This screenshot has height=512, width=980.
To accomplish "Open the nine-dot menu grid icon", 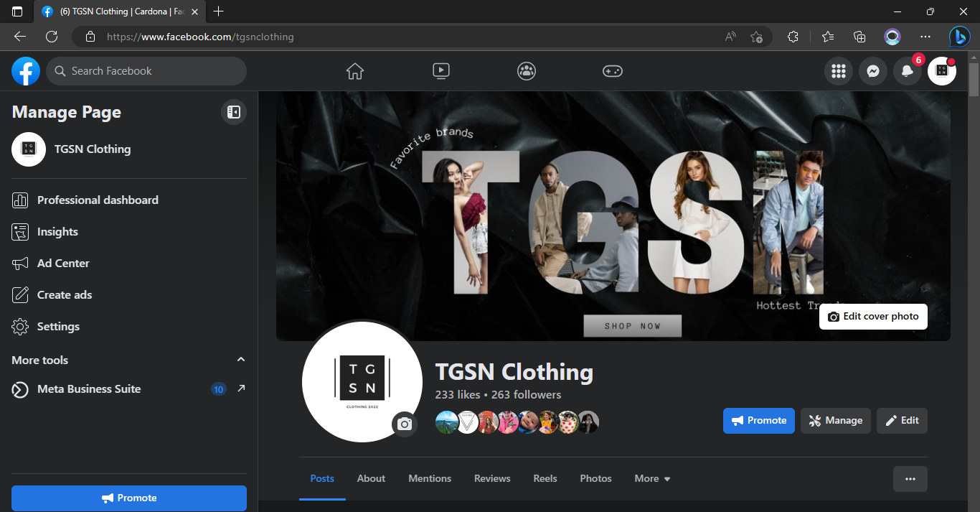I will tap(839, 71).
